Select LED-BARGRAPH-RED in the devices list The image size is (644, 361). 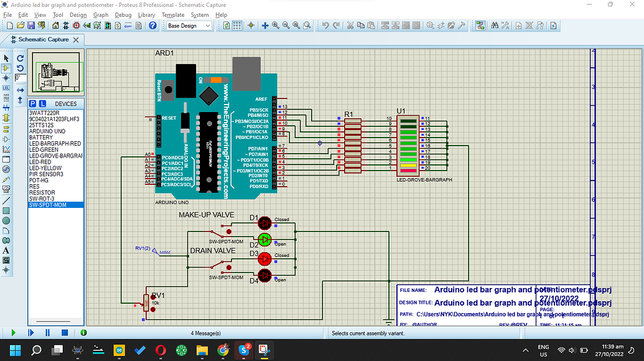tap(56, 144)
